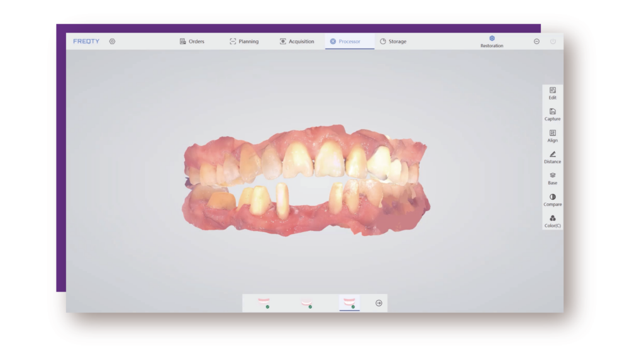The width and height of the screenshot is (644, 360).
Task: Toggle the Color(C) display option
Action: click(552, 222)
